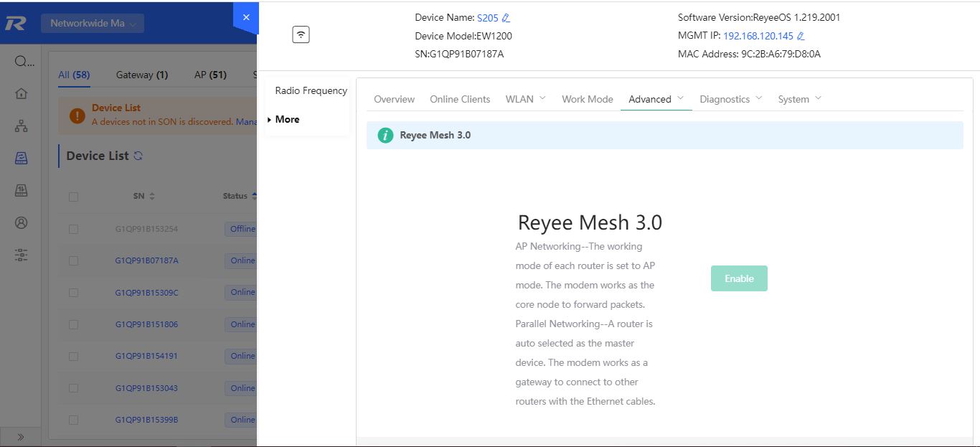
Task: Expand the sidebar with bottom chevrons
Action: point(21,436)
